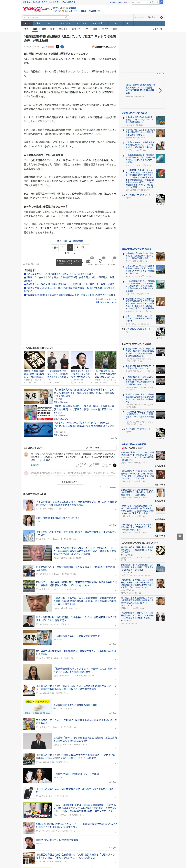Click the ログイン link in the header

(57, 11)
